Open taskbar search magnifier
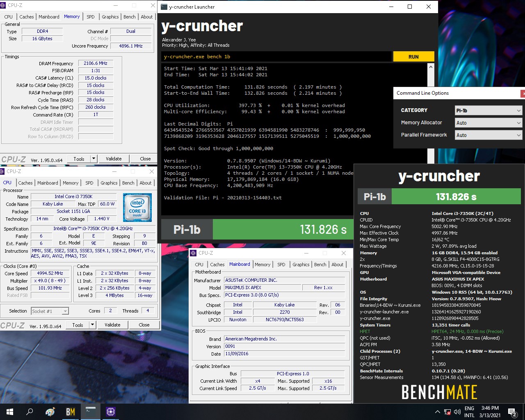 (x=30, y=411)
